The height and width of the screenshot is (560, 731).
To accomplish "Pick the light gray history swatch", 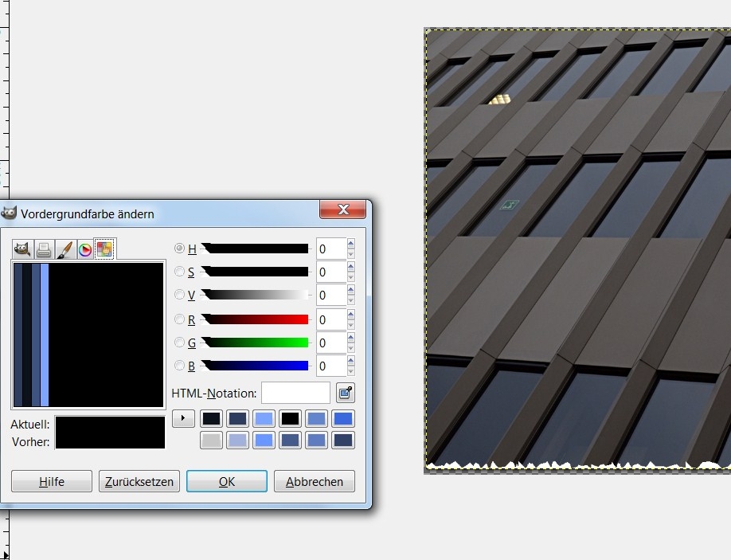I will [x=211, y=441].
